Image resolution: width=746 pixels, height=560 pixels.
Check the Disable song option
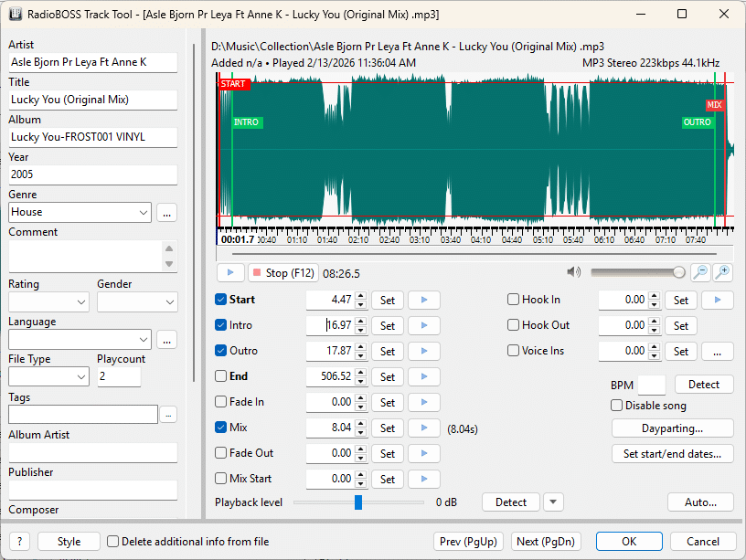(616, 406)
